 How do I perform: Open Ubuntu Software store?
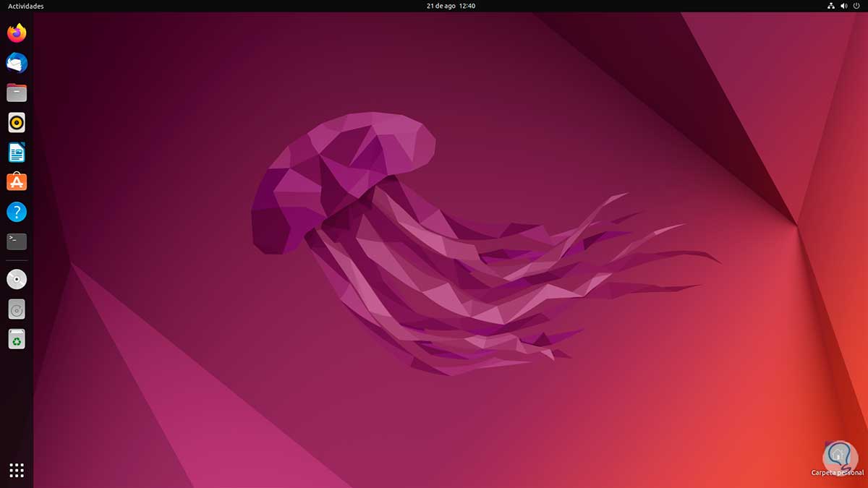click(x=17, y=181)
